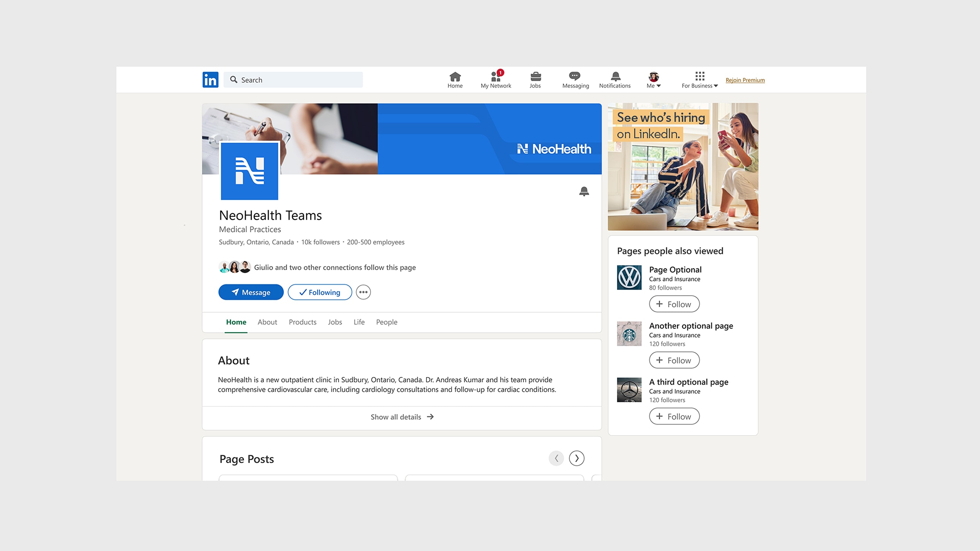Toggle the Following button off

click(320, 292)
